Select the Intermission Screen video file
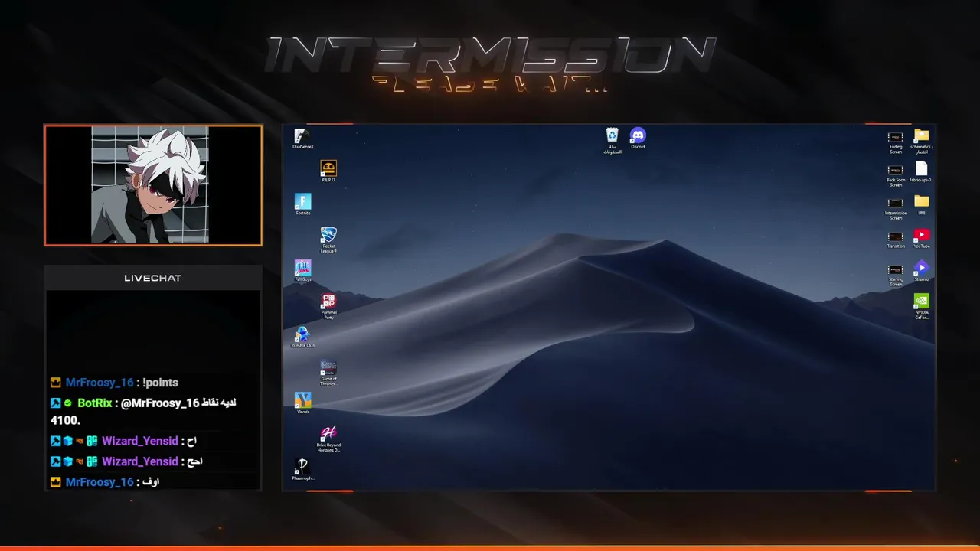This screenshot has height=551, width=980. 896,209
